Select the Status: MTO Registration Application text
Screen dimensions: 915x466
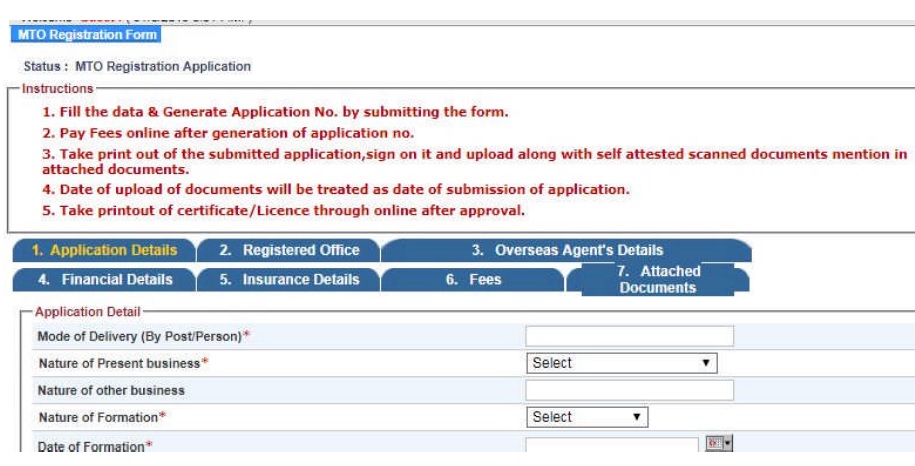(x=137, y=66)
